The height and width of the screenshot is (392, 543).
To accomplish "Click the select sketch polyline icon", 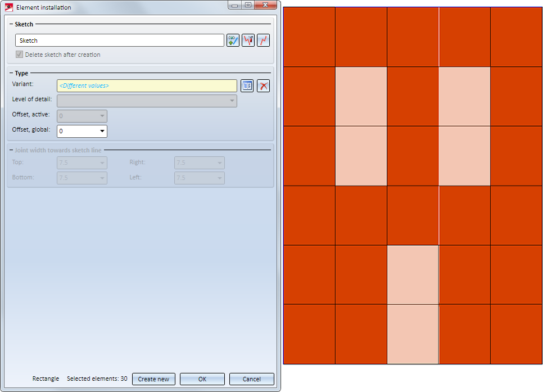I will [x=263, y=40].
